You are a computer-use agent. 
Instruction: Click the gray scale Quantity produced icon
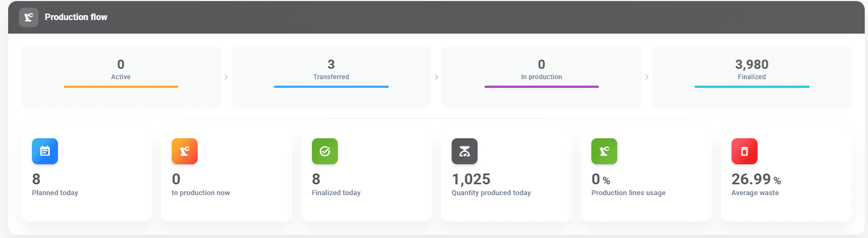(x=465, y=151)
